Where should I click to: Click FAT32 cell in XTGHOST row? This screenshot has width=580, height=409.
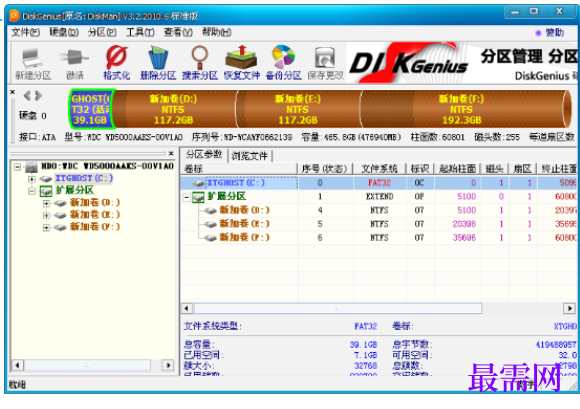coord(379,183)
